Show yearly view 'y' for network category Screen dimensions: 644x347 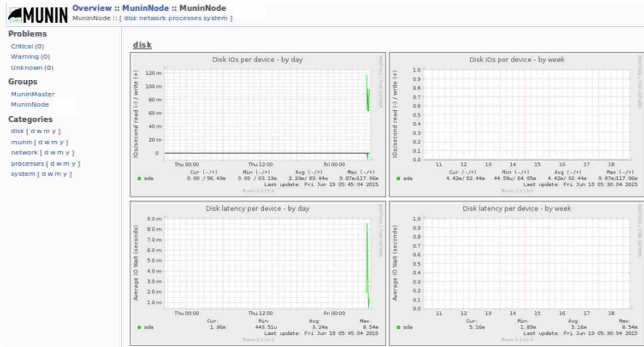click(x=68, y=152)
